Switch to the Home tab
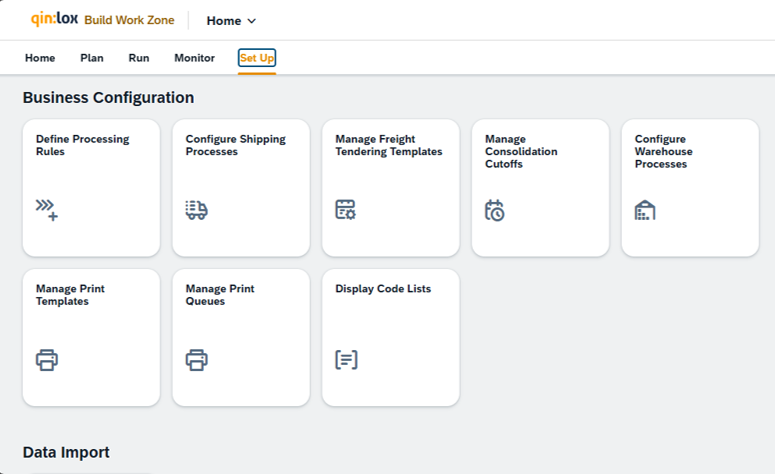The image size is (775, 474). click(40, 58)
